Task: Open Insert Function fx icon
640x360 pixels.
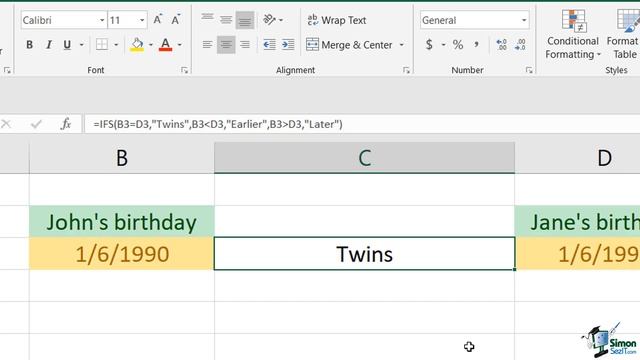Action: point(66,124)
